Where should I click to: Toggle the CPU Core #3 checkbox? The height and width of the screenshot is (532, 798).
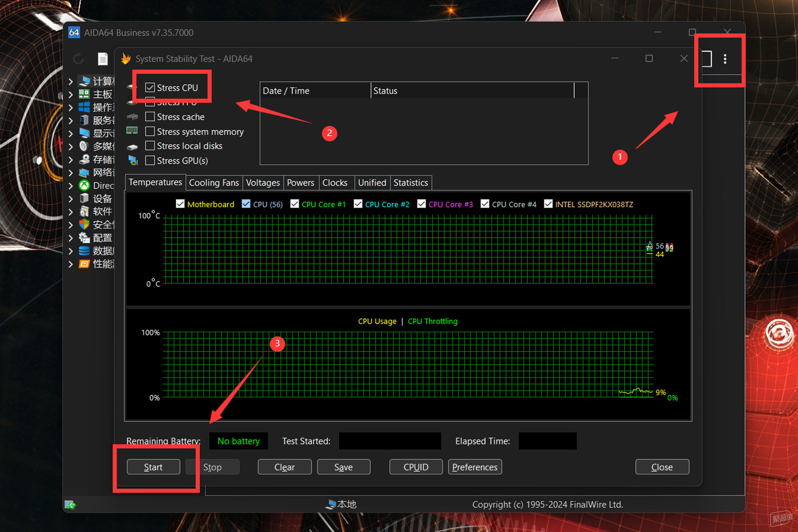click(x=421, y=204)
